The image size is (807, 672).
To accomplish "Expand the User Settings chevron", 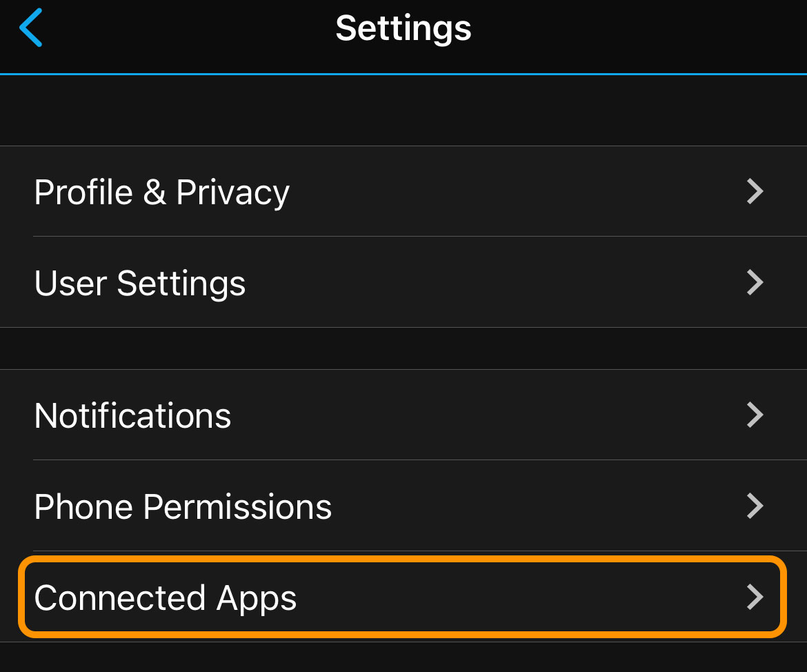I will click(x=755, y=283).
